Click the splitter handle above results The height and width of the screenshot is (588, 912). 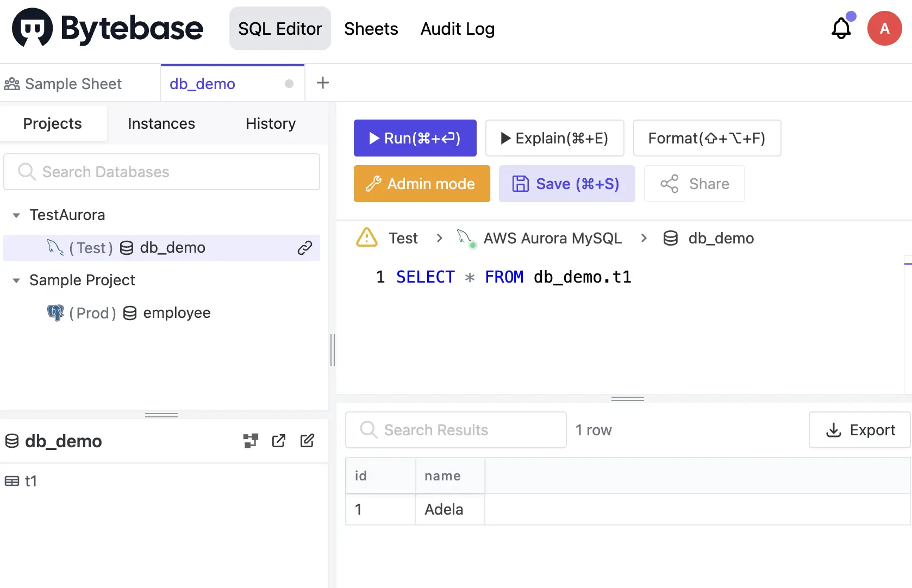pos(628,399)
